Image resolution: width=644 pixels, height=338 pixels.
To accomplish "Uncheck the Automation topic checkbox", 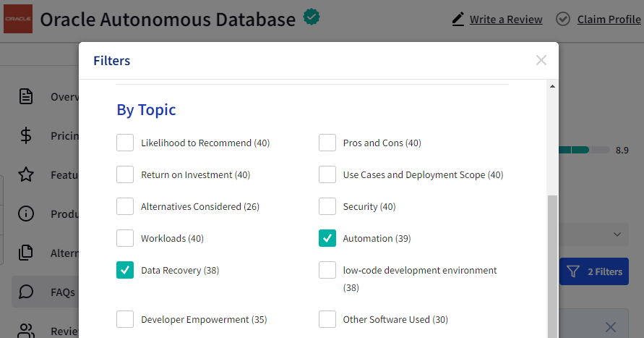I will [x=327, y=238].
